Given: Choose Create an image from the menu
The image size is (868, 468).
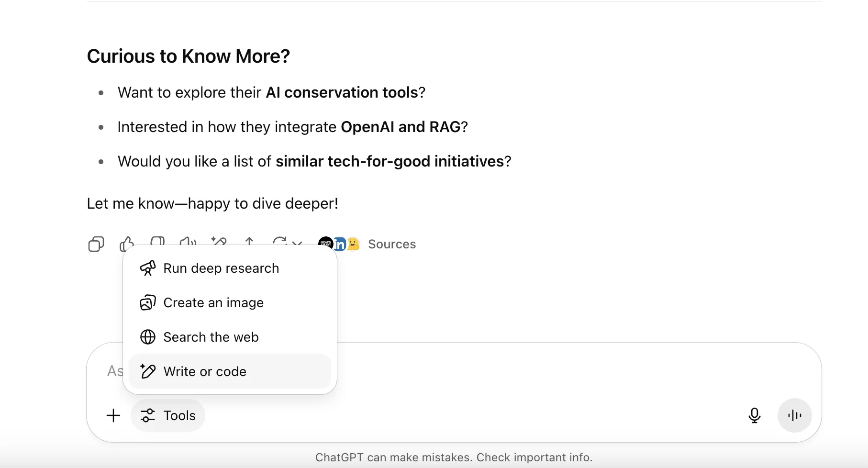Looking at the screenshot, I should (230, 302).
